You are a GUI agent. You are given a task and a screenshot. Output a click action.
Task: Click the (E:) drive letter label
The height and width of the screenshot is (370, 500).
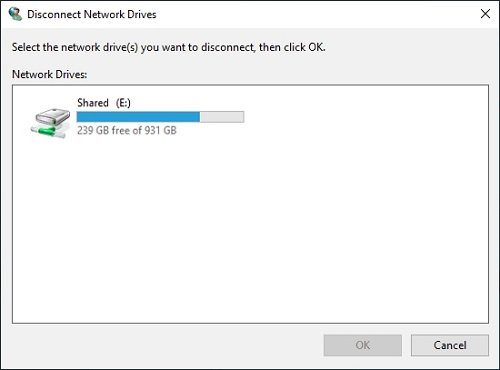[x=123, y=103]
